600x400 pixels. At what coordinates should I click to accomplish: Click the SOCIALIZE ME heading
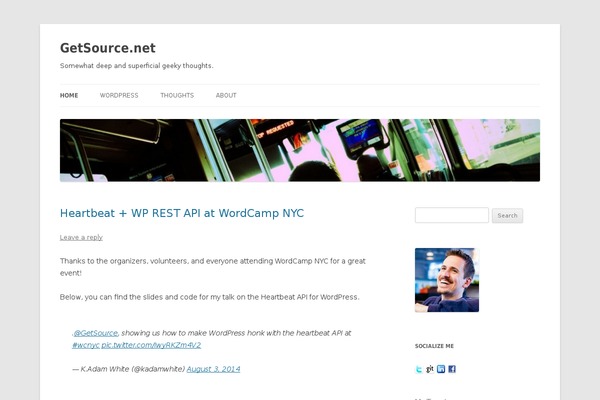click(434, 346)
